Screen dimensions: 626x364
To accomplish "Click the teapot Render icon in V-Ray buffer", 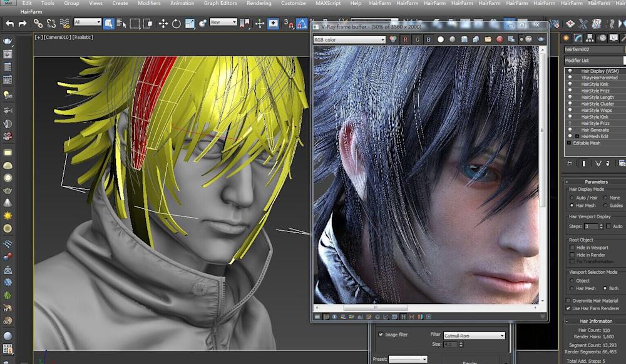I will pyautogui.click(x=541, y=39).
